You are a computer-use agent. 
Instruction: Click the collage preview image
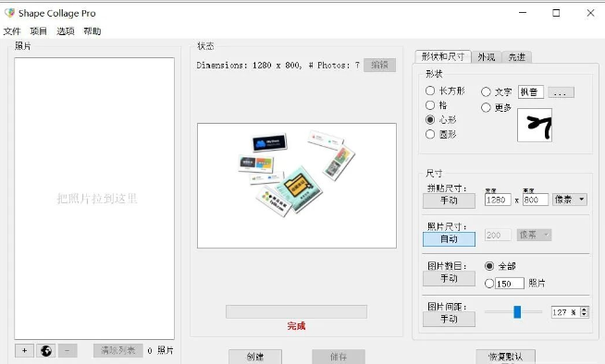pos(297,186)
